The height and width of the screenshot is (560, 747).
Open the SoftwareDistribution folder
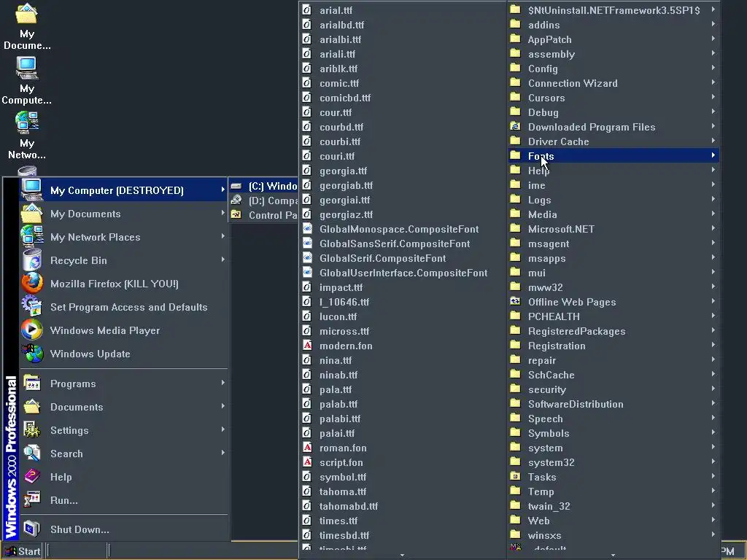point(614,404)
